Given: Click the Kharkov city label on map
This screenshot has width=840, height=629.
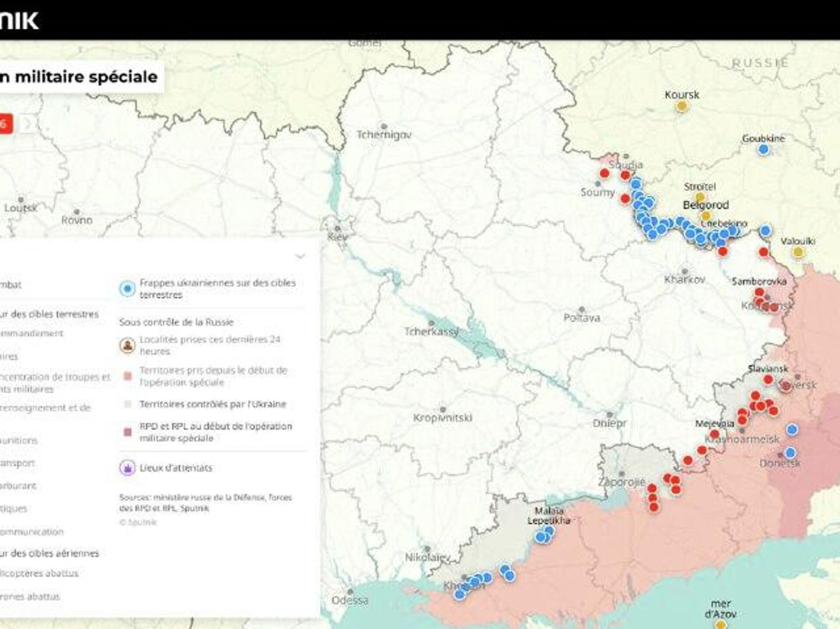Looking at the screenshot, I should (684, 279).
